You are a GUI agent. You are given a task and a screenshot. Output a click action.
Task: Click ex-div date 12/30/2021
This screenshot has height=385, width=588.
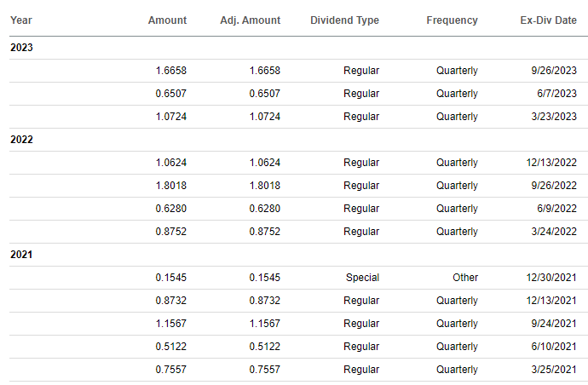coord(551,278)
